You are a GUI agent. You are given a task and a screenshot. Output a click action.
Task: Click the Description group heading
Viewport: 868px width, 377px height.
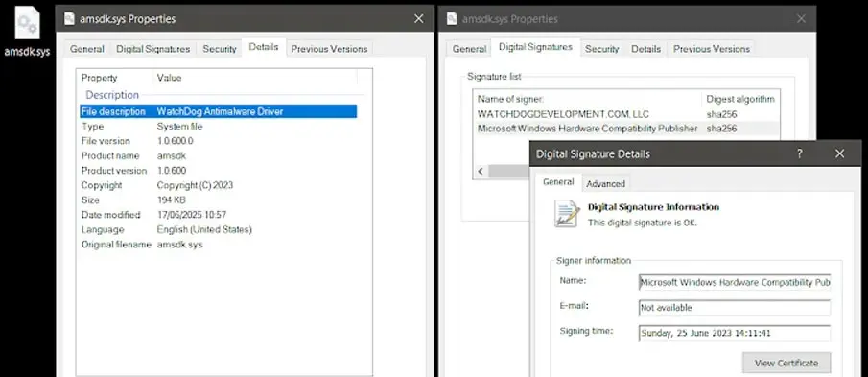[112, 95]
